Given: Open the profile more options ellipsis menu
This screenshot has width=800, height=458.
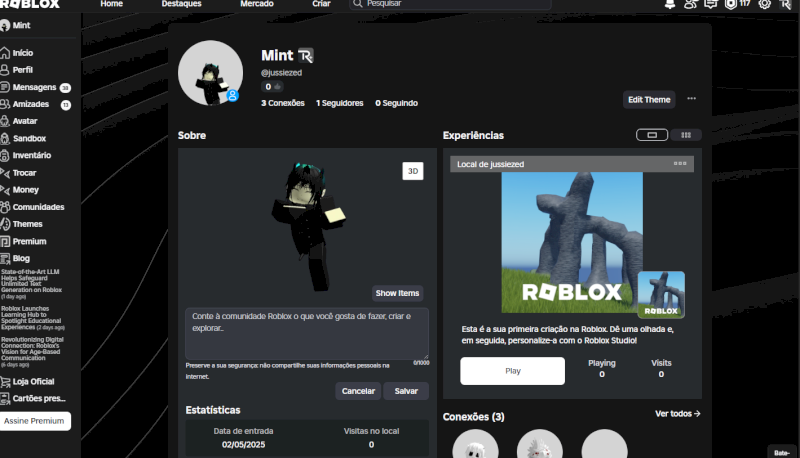Looking at the screenshot, I should point(691,98).
